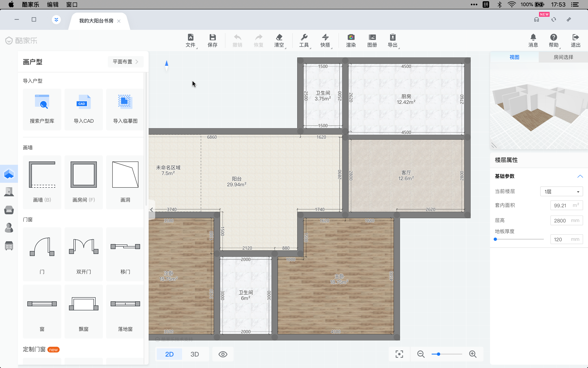Switch to 3D view mode

click(x=195, y=354)
